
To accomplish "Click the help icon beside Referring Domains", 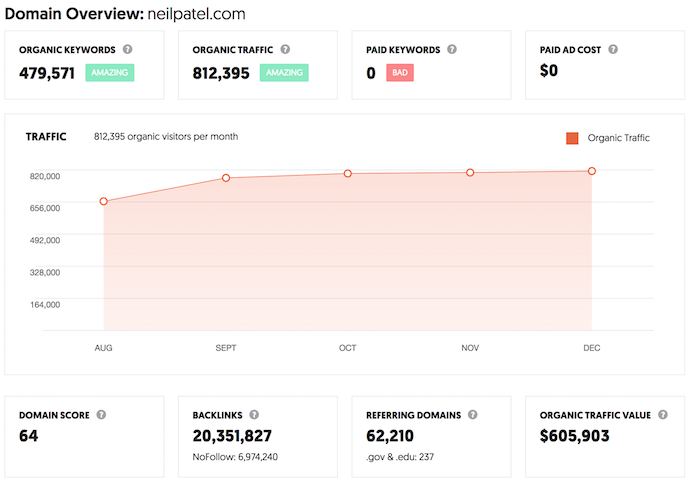I will tap(472, 415).
